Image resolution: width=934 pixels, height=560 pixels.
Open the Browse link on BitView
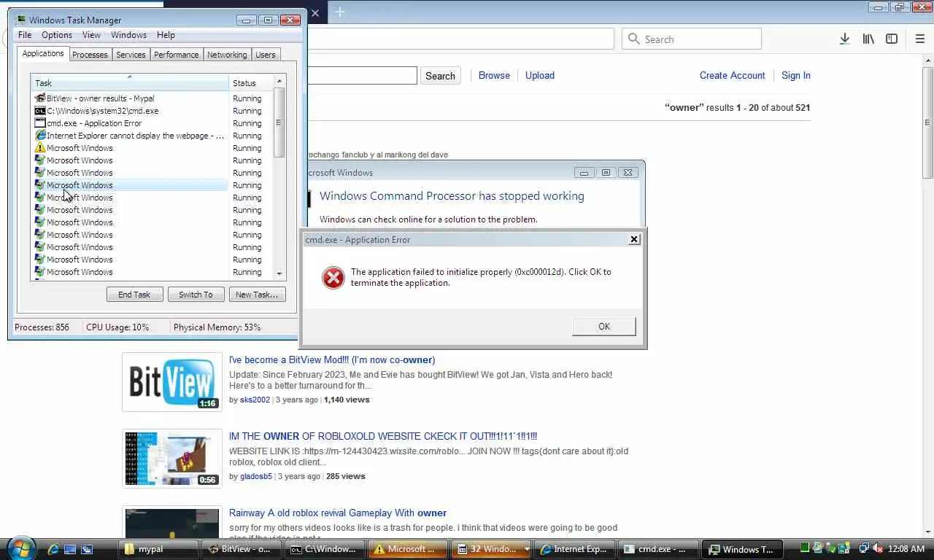(494, 75)
